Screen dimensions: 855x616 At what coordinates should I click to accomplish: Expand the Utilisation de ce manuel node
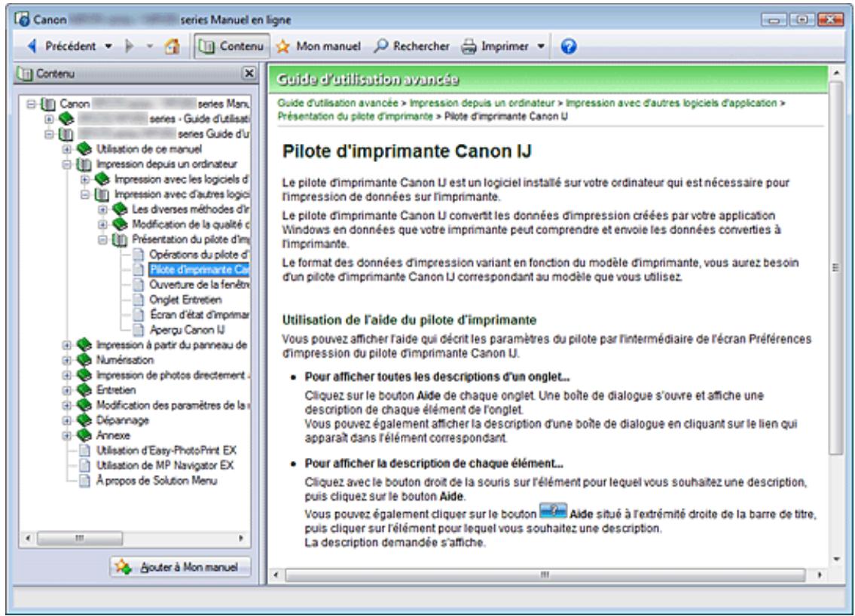(x=66, y=149)
